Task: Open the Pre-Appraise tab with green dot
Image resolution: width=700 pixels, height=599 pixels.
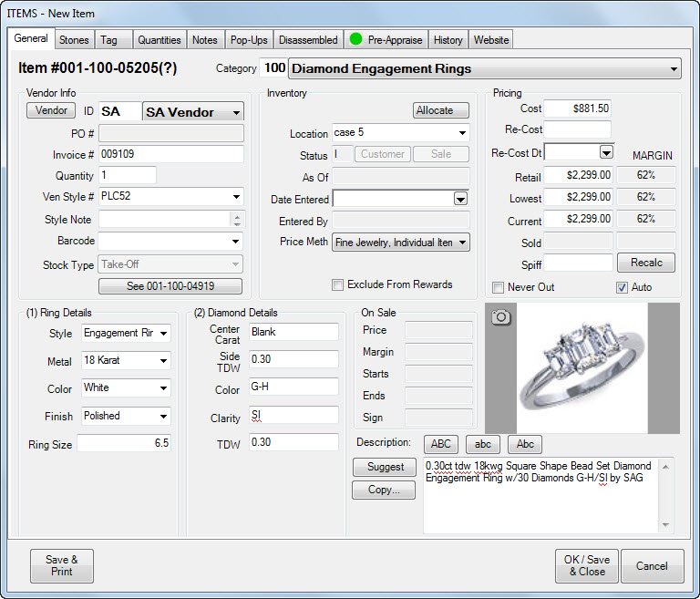Action: [386, 40]
